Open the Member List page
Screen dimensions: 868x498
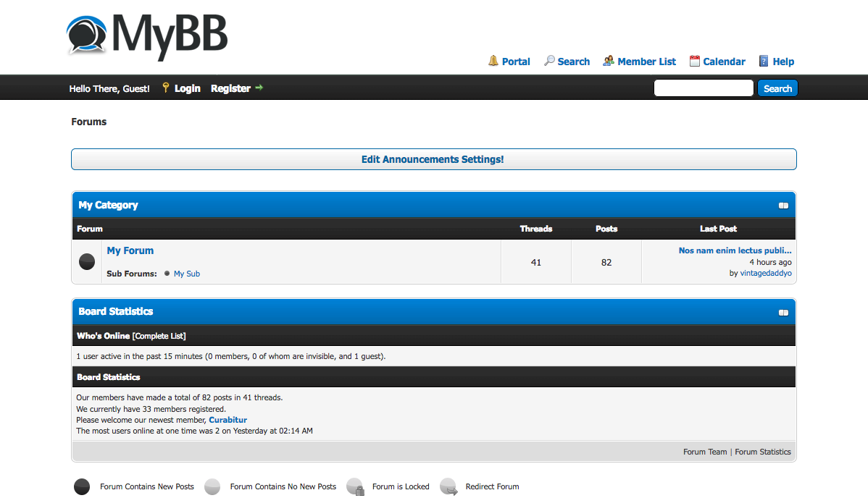coord(646,62)
